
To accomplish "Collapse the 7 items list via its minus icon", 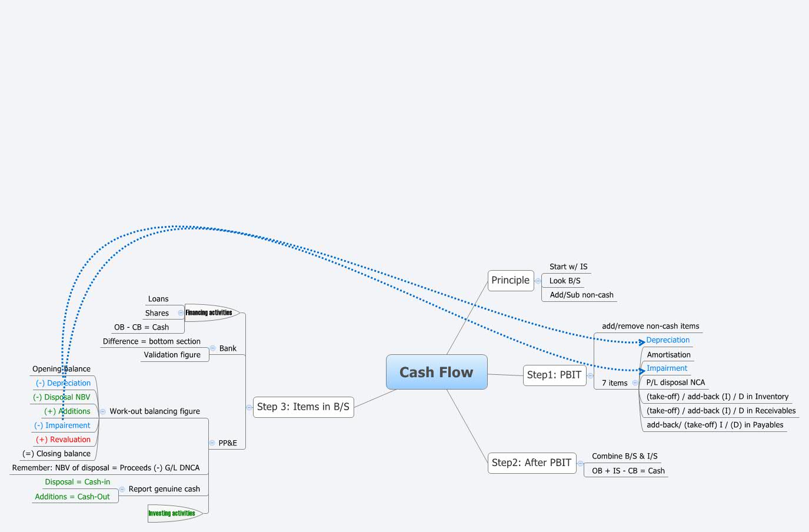I will click(x=636, y=383).
